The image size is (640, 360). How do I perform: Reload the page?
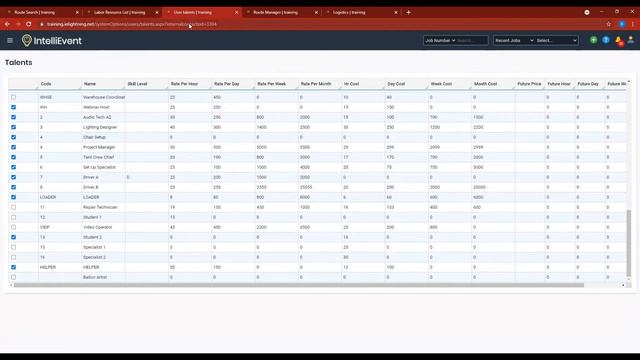coord(29,24)
